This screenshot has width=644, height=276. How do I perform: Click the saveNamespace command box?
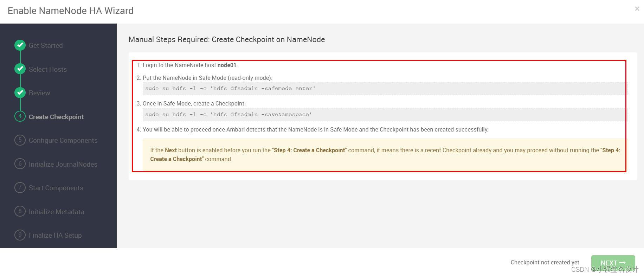[385, 115]
